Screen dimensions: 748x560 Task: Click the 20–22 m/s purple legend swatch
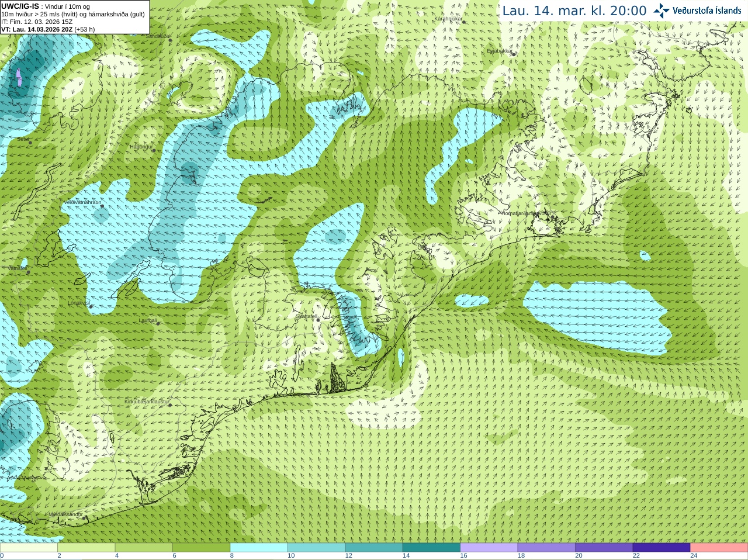(x=604, y=548)
